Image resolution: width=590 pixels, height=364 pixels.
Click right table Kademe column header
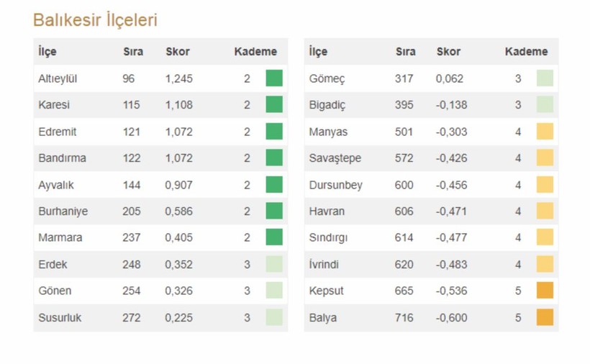pos(526,52)
